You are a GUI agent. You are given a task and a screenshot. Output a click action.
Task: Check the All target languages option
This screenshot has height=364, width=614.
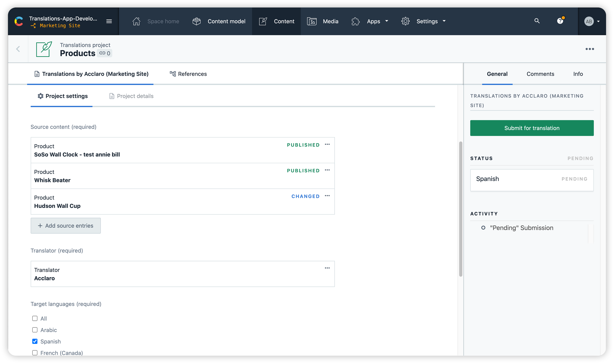click(x=35, y=318)
